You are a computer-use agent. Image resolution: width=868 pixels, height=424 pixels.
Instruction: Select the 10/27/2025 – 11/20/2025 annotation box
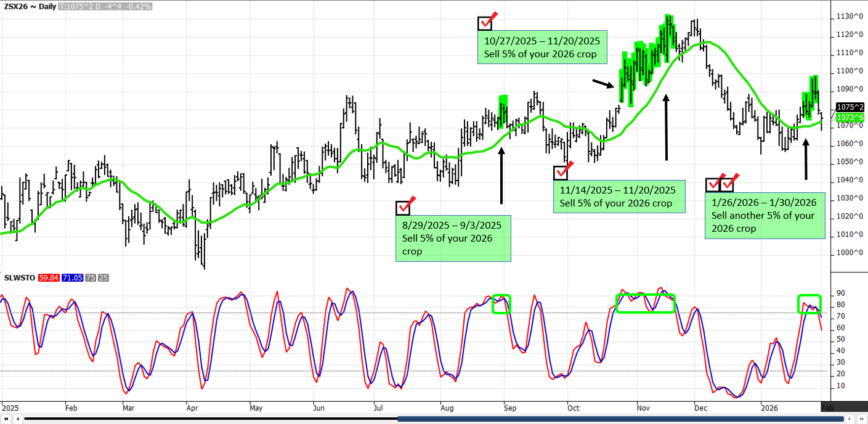click(542, 47)
